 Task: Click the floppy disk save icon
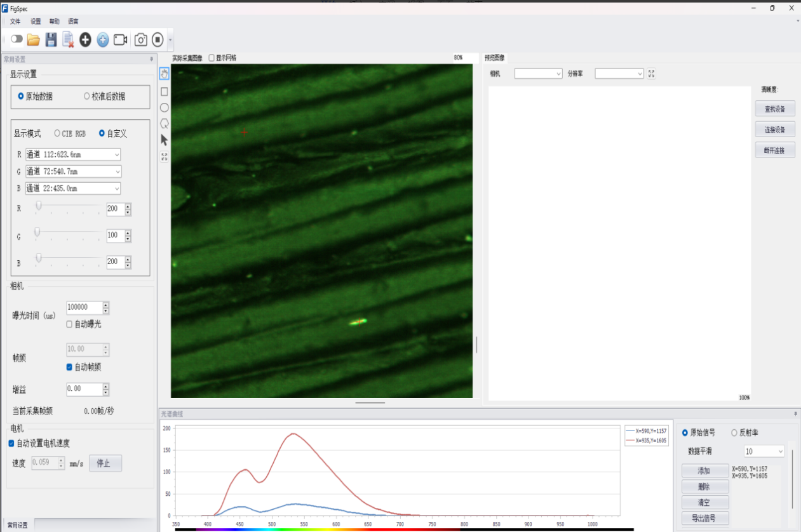coord(51,40)
